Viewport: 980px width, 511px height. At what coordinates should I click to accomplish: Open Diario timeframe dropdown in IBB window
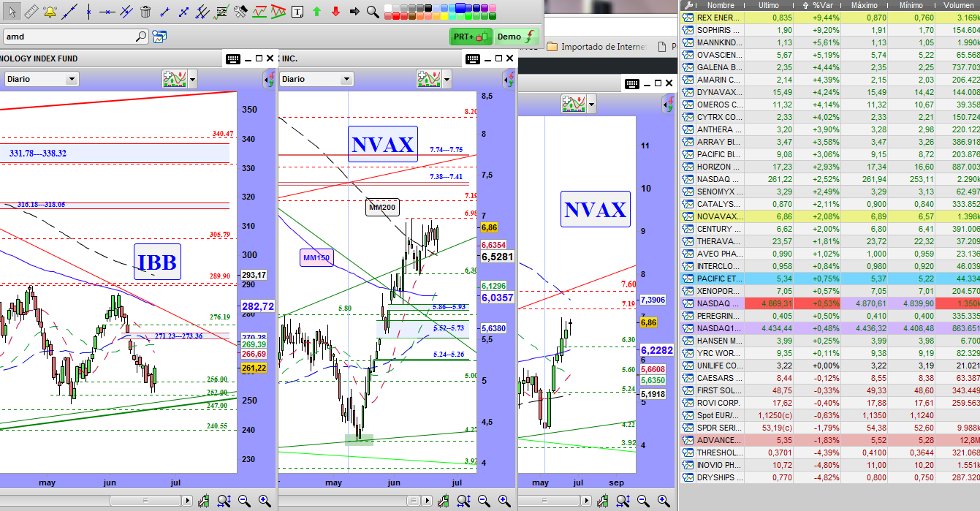click(41, 79)
